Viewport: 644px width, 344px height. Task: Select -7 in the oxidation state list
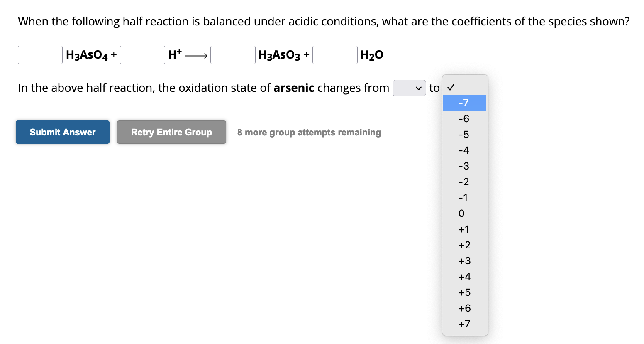[x=464, y=103]
